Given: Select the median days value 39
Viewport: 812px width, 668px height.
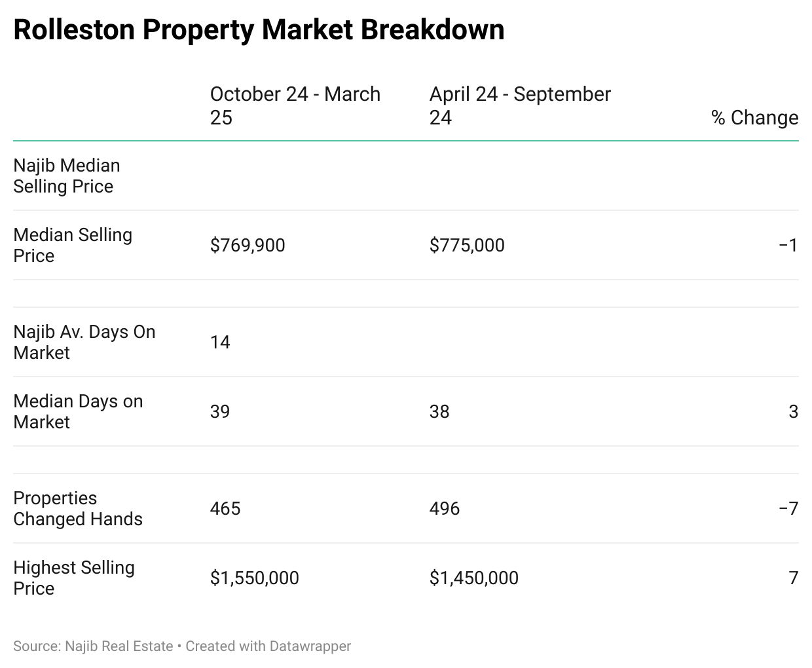Looking at the screenshot, I should click(x=220, y=412).
